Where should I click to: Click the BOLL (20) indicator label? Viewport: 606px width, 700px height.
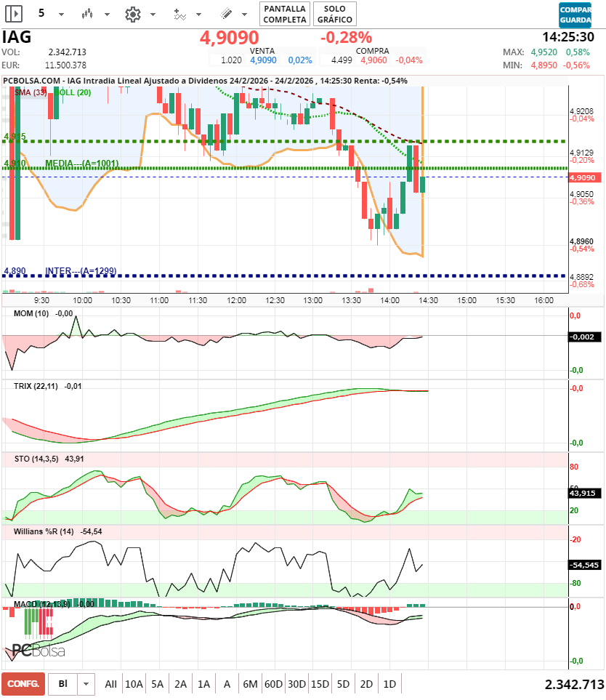point(72,92)
